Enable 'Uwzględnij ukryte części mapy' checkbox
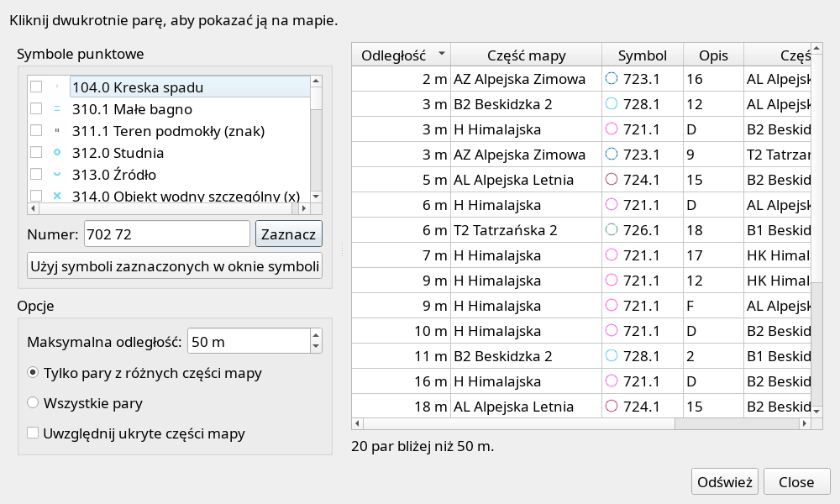 pos(33,433)
